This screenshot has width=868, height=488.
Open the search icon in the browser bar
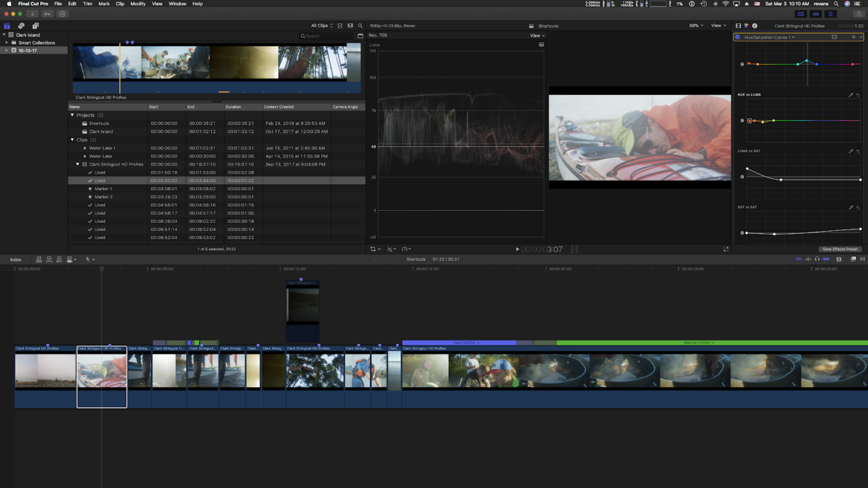(x=361, y=25)
